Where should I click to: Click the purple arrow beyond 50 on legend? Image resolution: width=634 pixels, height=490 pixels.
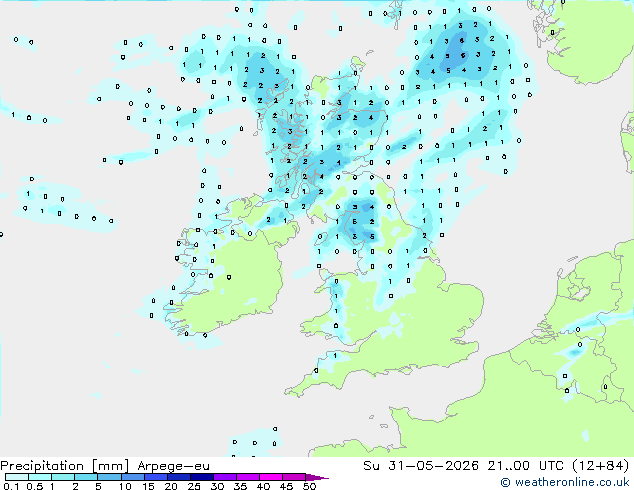click(x=317, y=477)
